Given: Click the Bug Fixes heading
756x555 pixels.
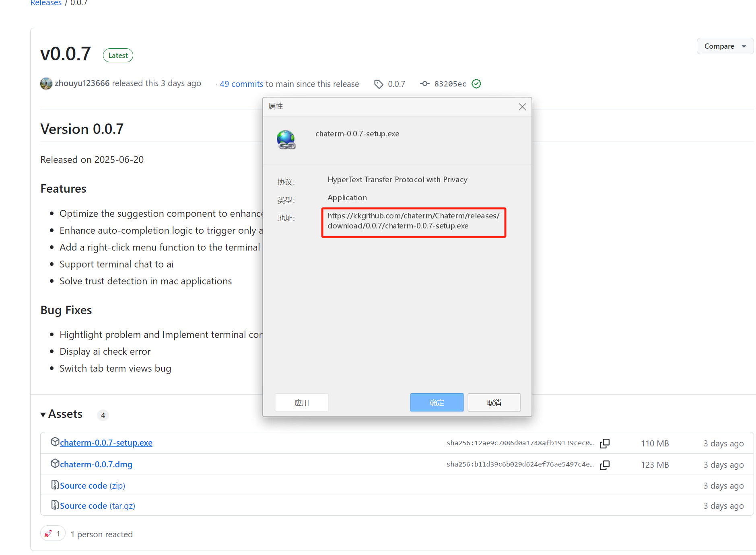Looking at the screenshot, I should tap(66, 310).
